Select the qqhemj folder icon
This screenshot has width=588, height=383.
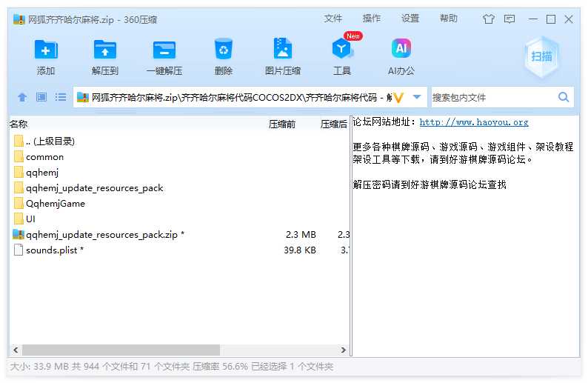(x=19, y=172)
